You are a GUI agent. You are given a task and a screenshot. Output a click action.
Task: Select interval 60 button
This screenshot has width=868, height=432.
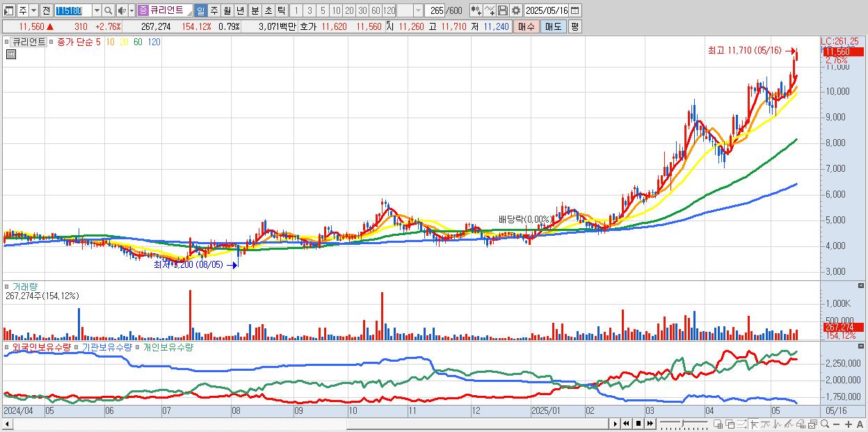click(376, 10)
